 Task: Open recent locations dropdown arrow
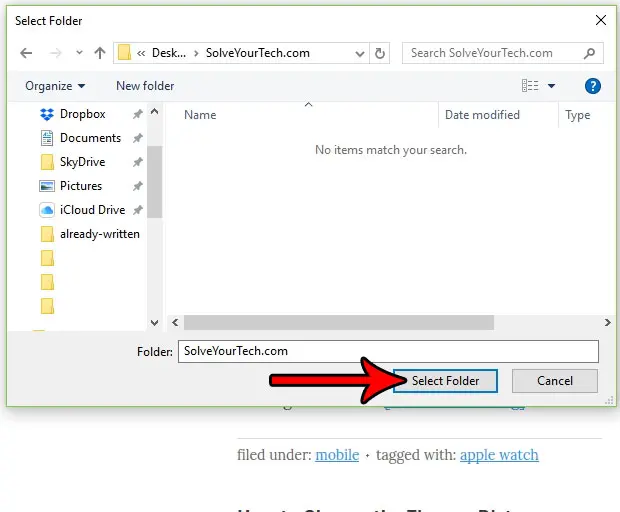click(79, 53)
